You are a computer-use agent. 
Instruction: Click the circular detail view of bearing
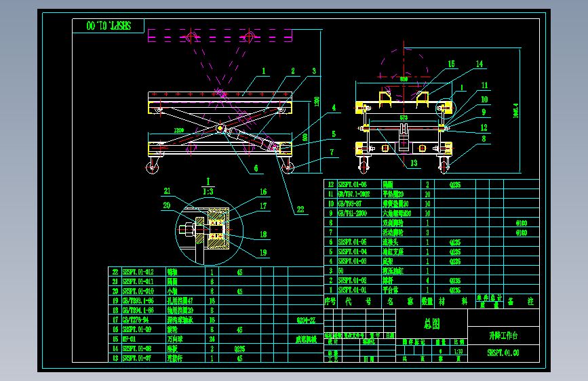(210, 231)
